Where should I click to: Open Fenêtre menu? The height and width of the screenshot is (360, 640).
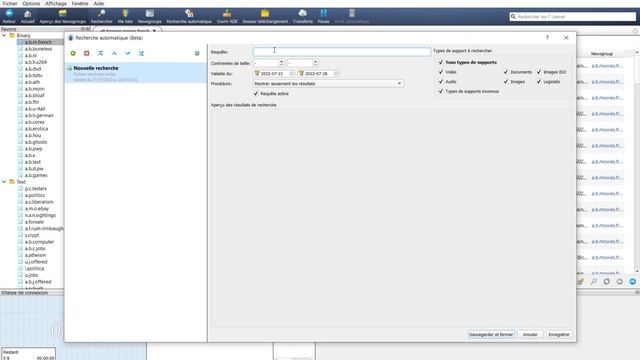click(80, 4)
